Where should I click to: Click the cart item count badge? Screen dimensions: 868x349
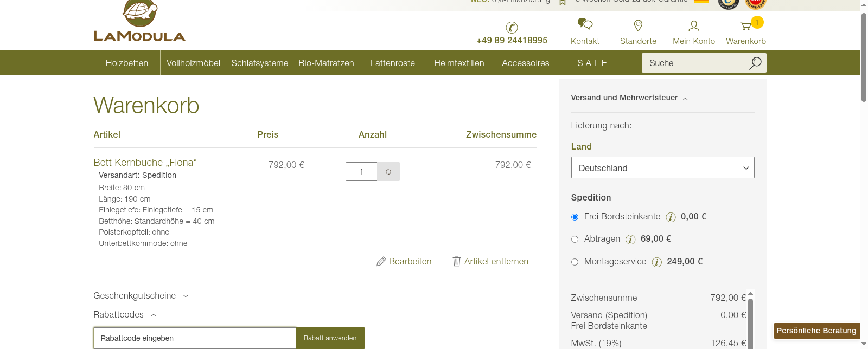pyautogui.click(x=757, y=22)
